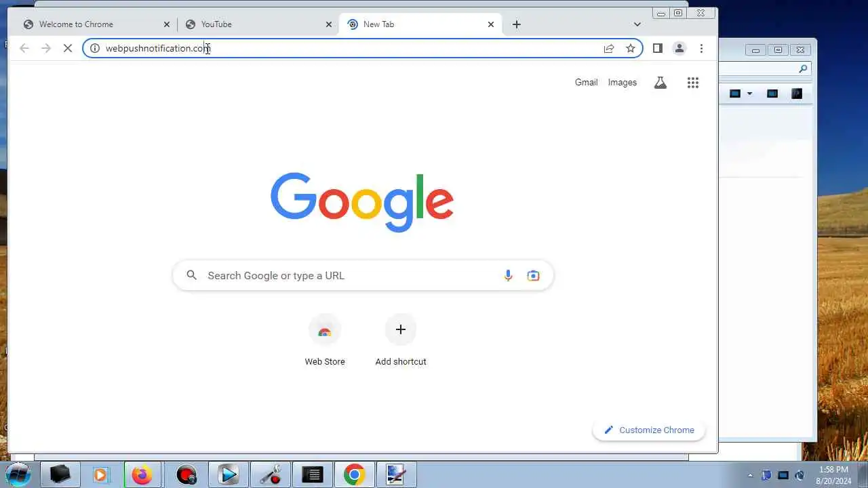Launch the media player taskbar icon
The image size is (868, 488).
coord(101,475)
